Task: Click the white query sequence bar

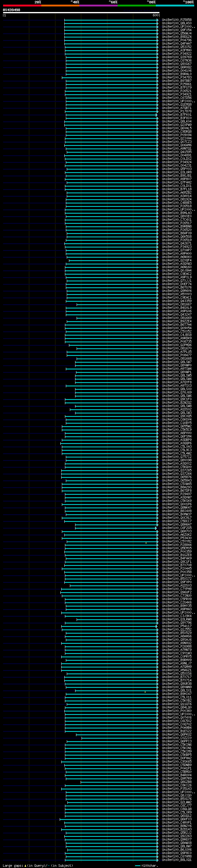Action: pyautogui.click(x=81, y=12)
